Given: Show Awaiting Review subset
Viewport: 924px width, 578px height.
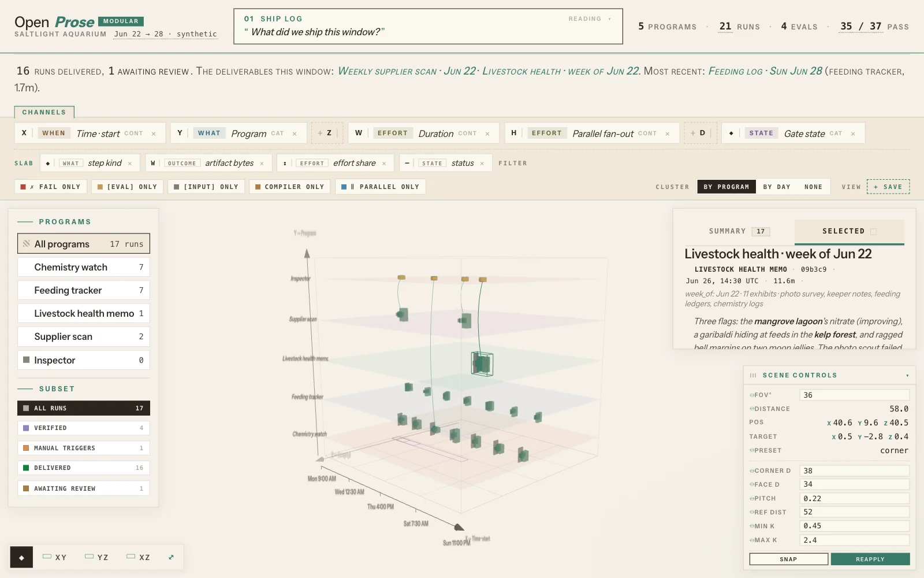Looking at the screenshot, I should click(84, 488).
